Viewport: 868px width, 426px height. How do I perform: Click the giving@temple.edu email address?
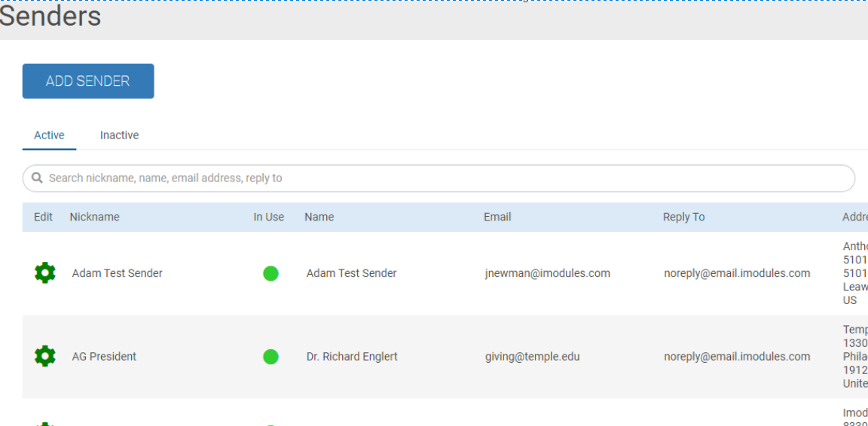(532, 357)
